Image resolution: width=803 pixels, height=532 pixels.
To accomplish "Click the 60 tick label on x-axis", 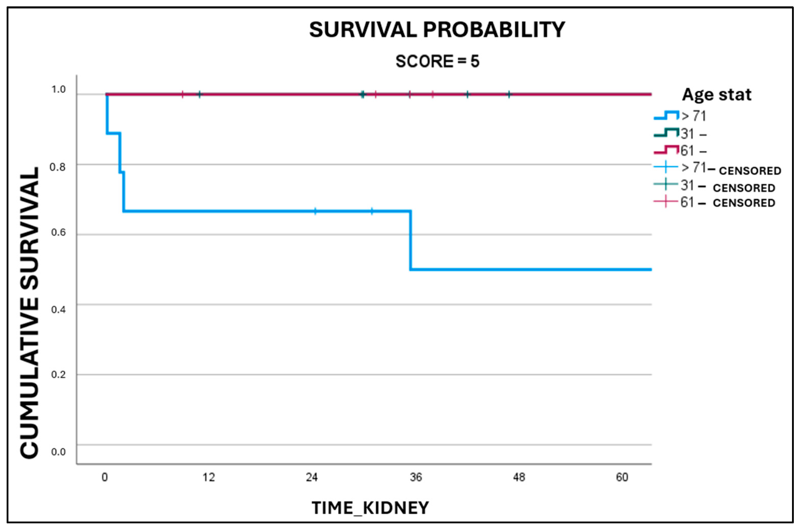I will coord(622,478).
